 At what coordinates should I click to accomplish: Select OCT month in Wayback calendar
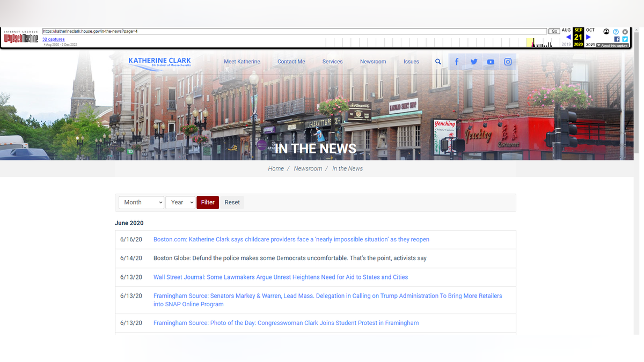pos(590,30)
